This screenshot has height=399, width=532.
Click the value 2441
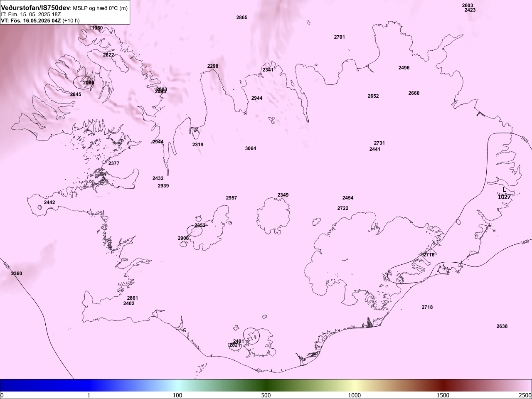point(375,149)
